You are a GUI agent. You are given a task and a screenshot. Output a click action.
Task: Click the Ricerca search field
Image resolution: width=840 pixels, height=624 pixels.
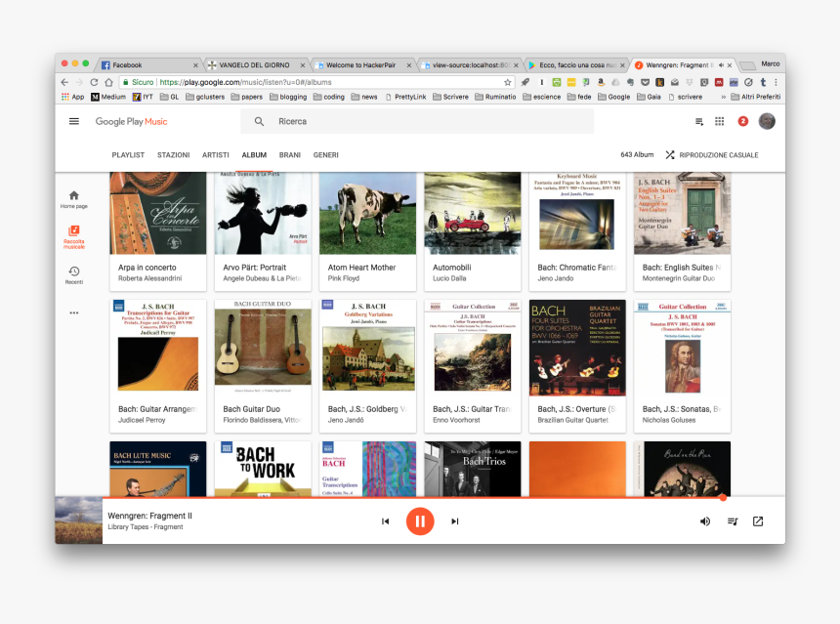(x=417, y=122)
